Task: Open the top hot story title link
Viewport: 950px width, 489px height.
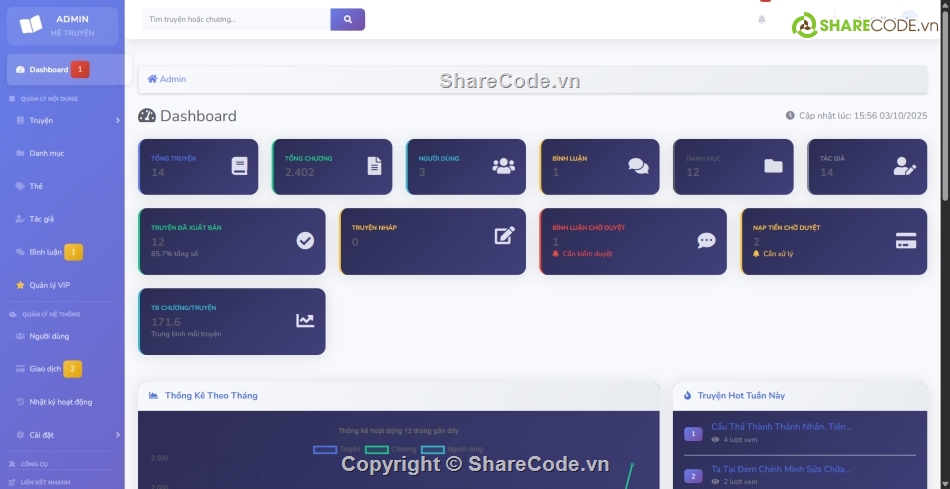Action: [781, 426]
